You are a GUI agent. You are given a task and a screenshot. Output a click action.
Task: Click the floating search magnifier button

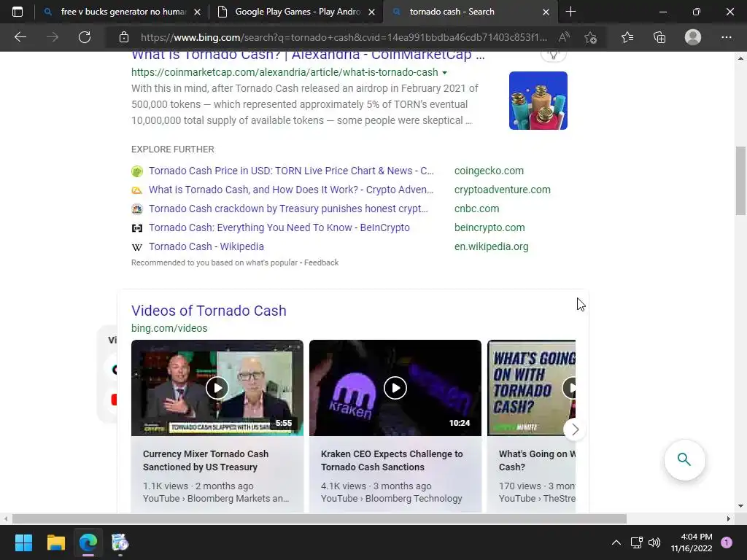684,459
